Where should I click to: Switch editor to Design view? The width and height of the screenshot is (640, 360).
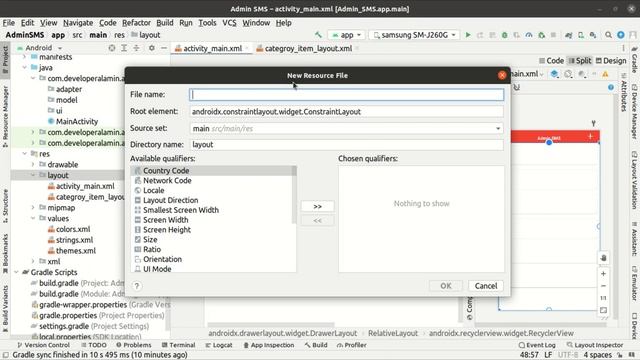pos(611,61)
